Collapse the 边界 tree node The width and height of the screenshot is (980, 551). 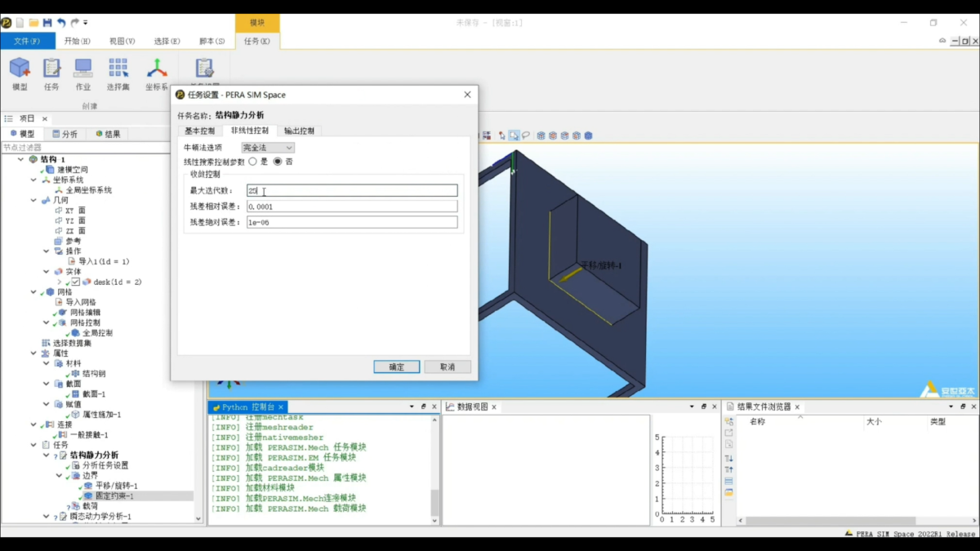pos(60,476)
